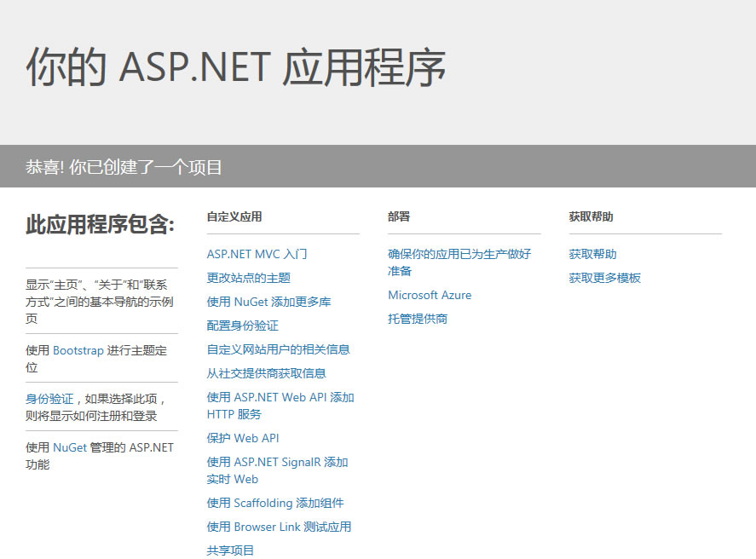Open the ASP.NET SignalR 添加实时 Web link
This screenshot has height=559, width=756.
tap(277, 470)
